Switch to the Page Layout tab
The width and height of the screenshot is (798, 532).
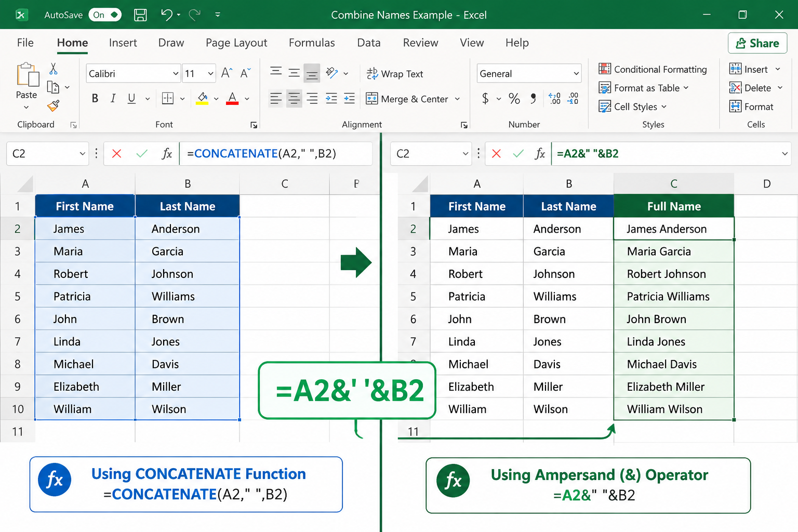(236, 43)
